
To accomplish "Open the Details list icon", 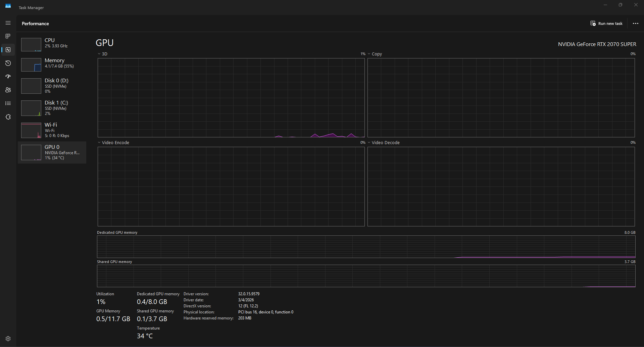I will tap(8, 103).
